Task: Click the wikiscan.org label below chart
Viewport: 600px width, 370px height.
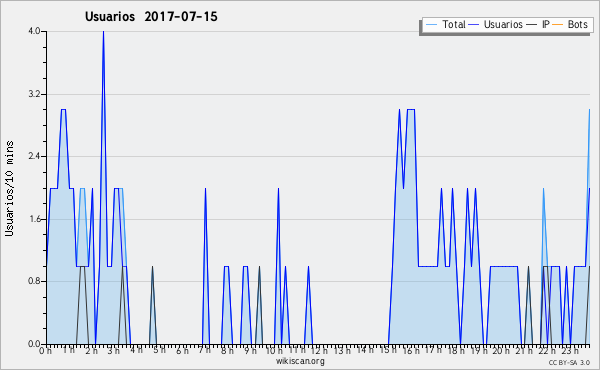Action: click(300, 361)
